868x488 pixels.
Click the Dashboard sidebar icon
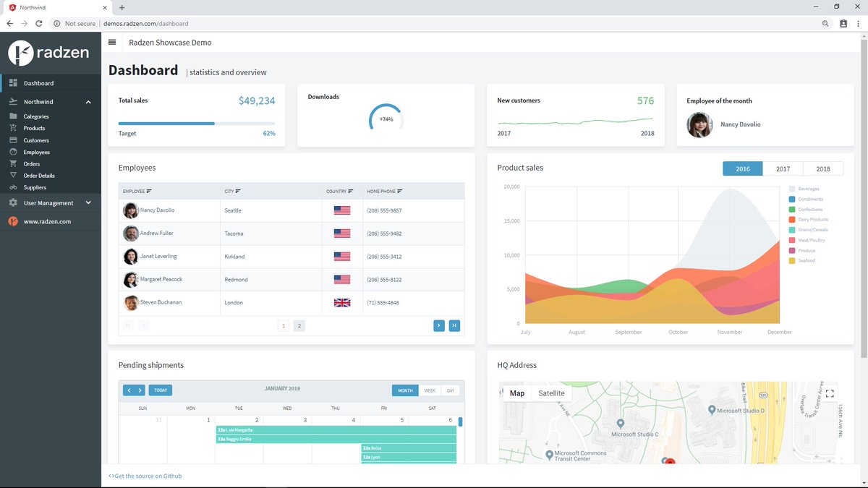click(x=13, y=83)
